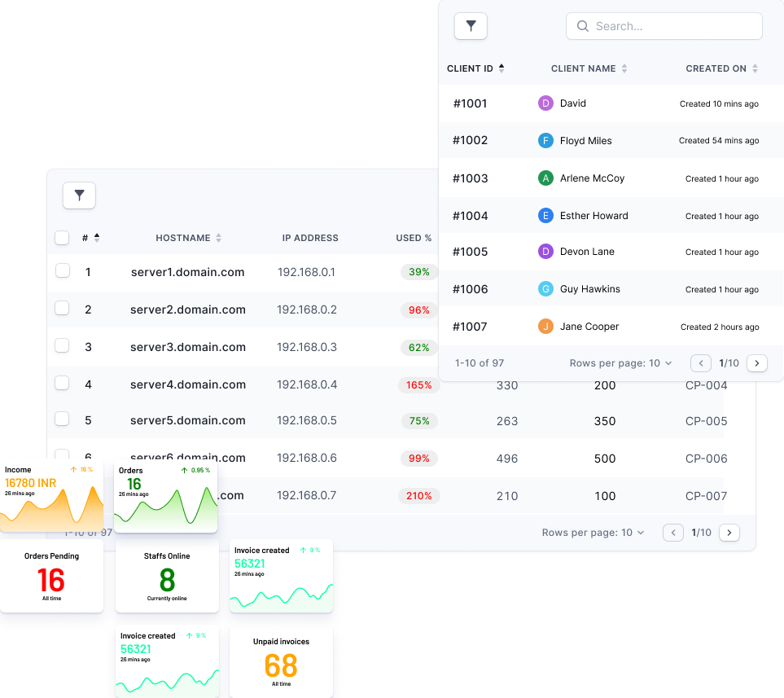Image resolution: width=784 pixels, height=698 pixels.
Task: Check the box for server1.domain.com row
Action: pos(62,271)
